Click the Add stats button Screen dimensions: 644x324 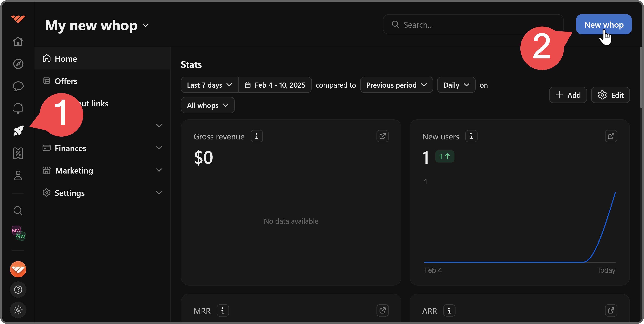[568, 95]
